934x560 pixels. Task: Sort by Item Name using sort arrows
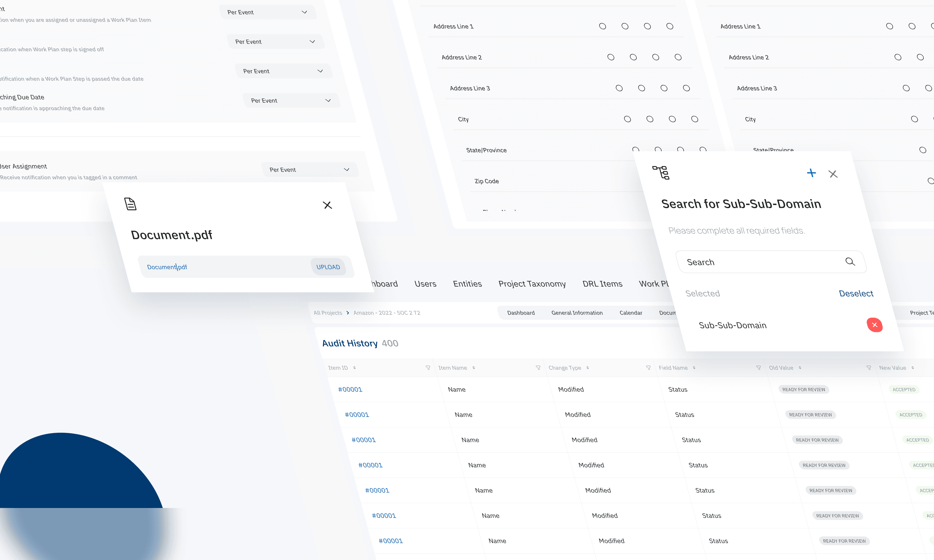point(474,368)
